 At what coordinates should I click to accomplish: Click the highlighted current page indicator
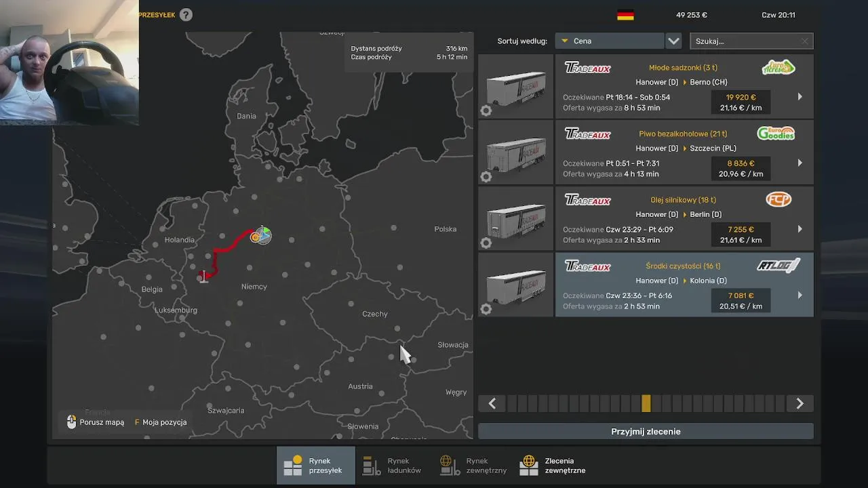[646, 403]
